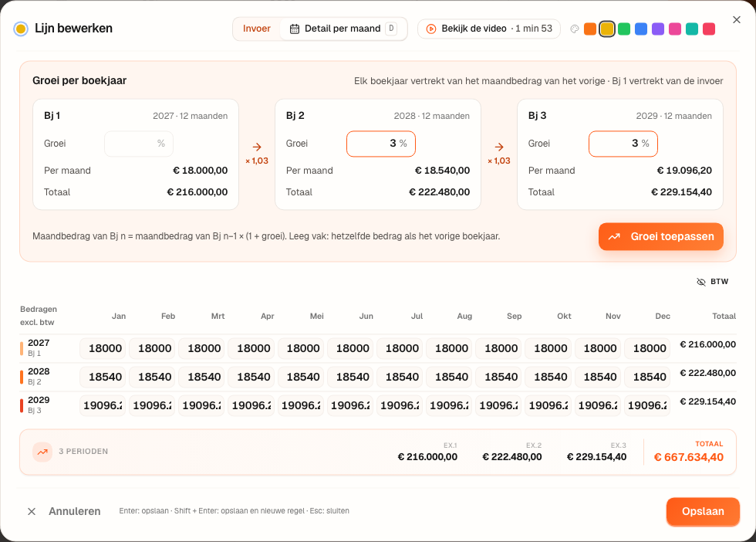Viewport: 756px width, 542px height.
Task: Select the green color swatch
Action: (624, 29)
